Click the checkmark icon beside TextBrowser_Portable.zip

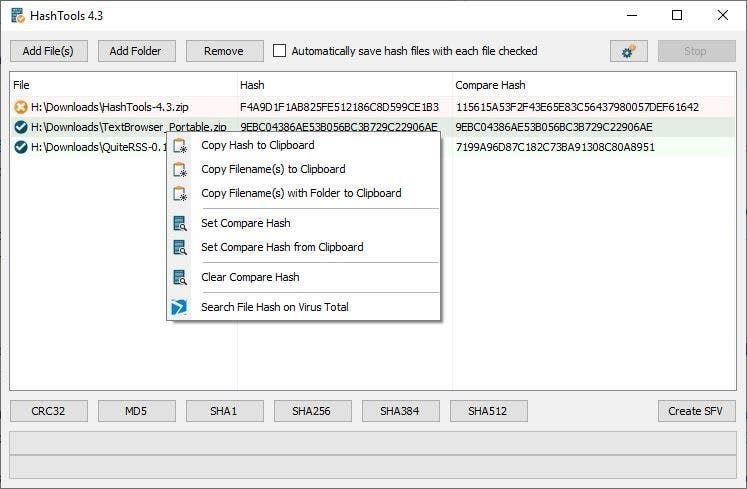(20, 127)
